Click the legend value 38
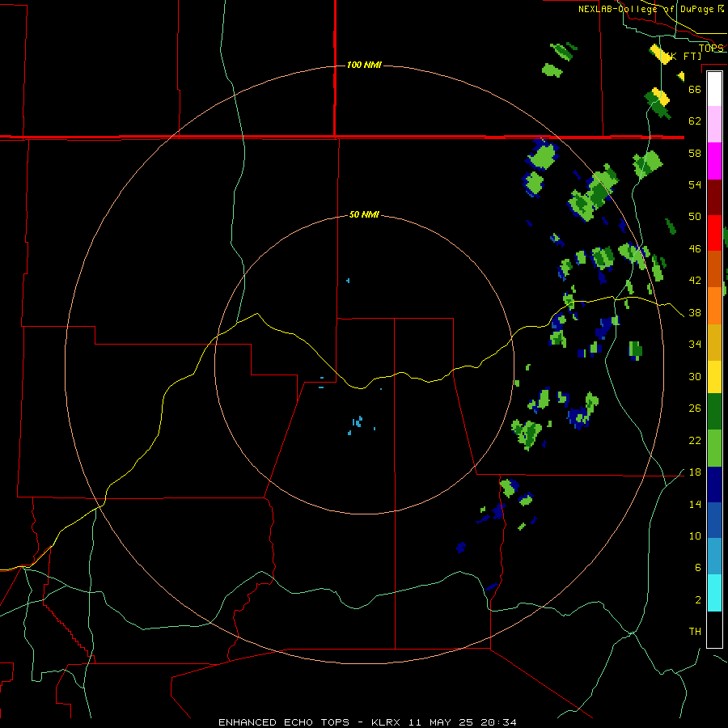 click(695, 313)
